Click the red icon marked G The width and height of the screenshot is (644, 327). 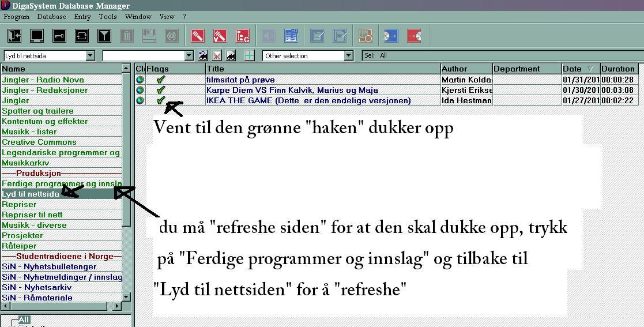tap(242, 36)
